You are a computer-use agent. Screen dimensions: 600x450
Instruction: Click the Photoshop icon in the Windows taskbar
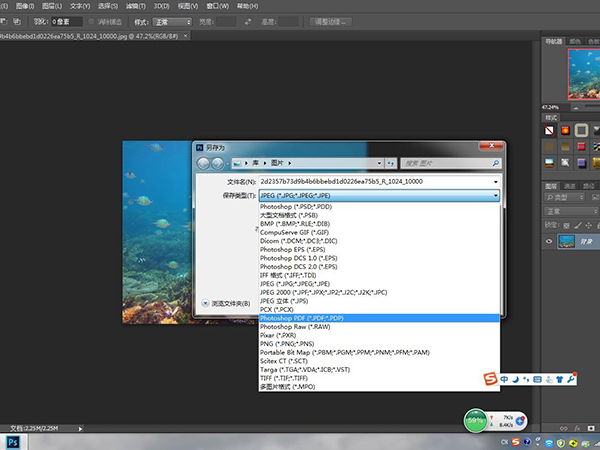tap(15, 440)
